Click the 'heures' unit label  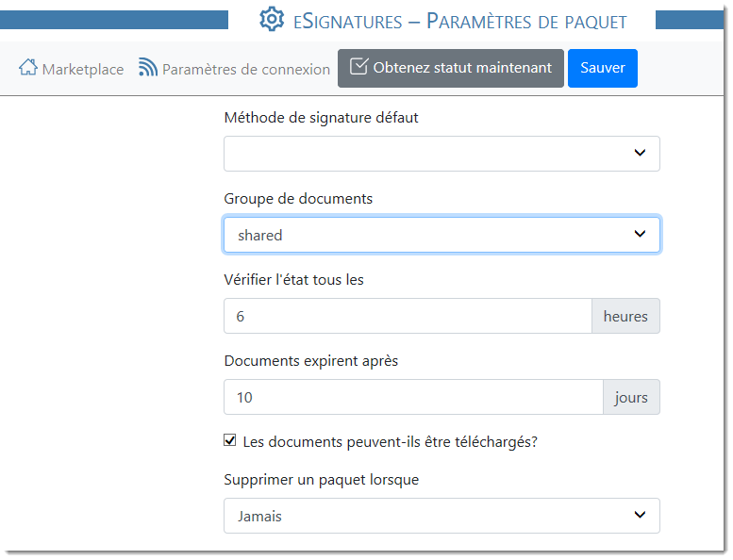point(625,316)
